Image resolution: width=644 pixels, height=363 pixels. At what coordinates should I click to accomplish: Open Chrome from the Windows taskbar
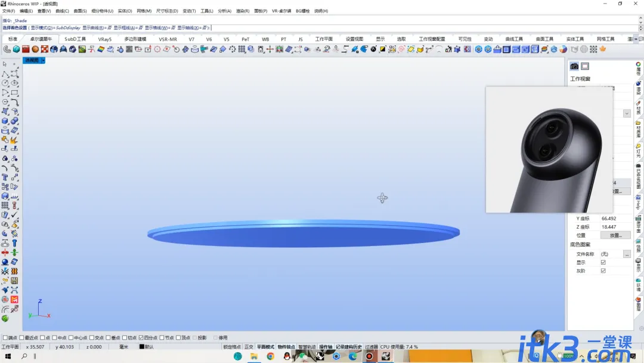[x=270, y=356]
